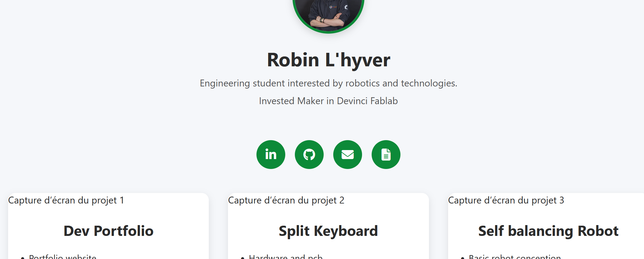Click the Robin L'hyver name heading
The width and height of the screenshot is (644, 259).
328,60
